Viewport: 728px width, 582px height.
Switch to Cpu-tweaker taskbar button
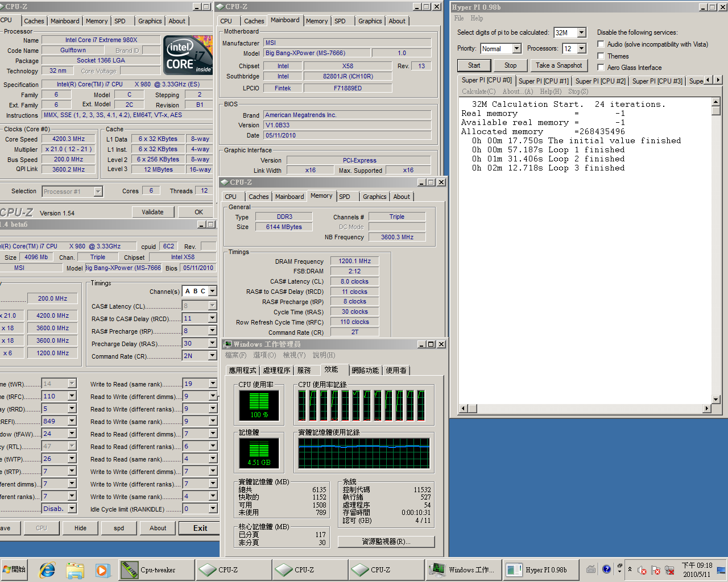[x=156, y=570]
